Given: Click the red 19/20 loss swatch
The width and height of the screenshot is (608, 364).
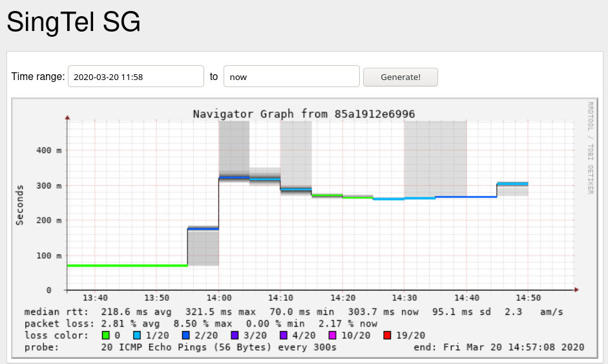Looking at the screenshot, I should coord(387,336).
